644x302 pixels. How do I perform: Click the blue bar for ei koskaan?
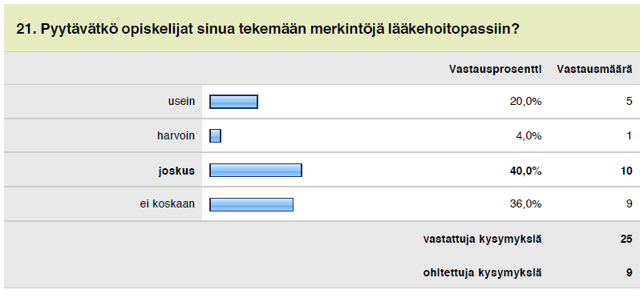tap(251, 204)
